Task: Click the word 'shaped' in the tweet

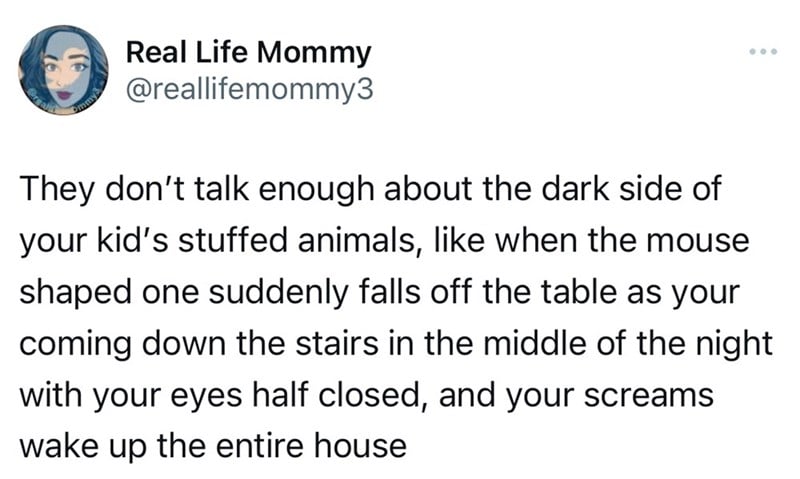Action: (76, 292)
